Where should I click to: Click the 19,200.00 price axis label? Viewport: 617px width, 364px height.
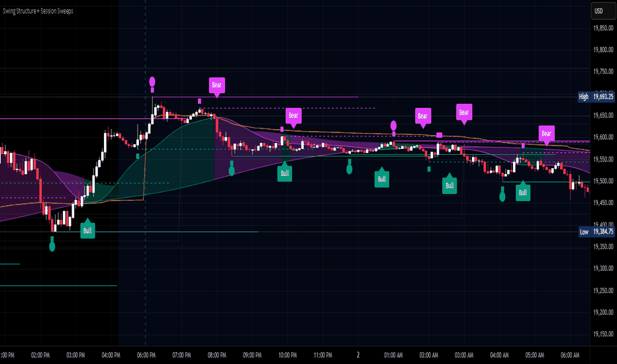point(603,312)
